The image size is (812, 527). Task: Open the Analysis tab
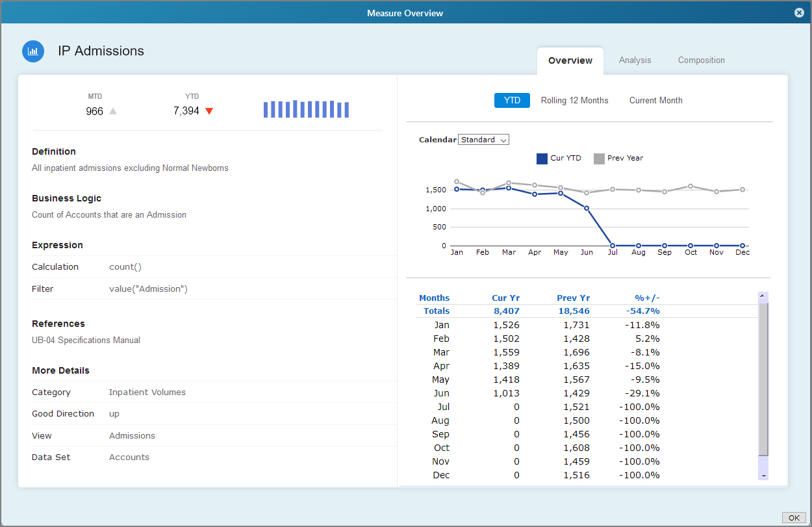635,60
